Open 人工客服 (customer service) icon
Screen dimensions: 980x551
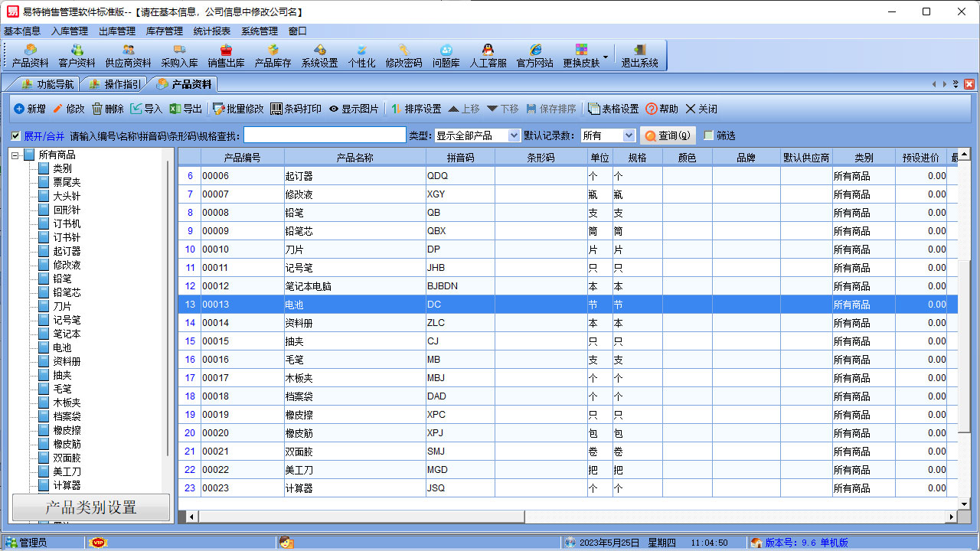488,54
